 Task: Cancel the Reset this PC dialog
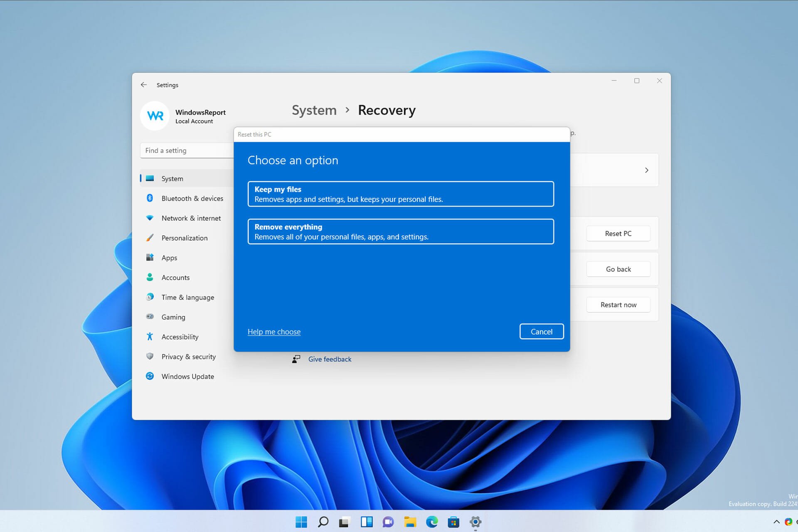[541, 331]
